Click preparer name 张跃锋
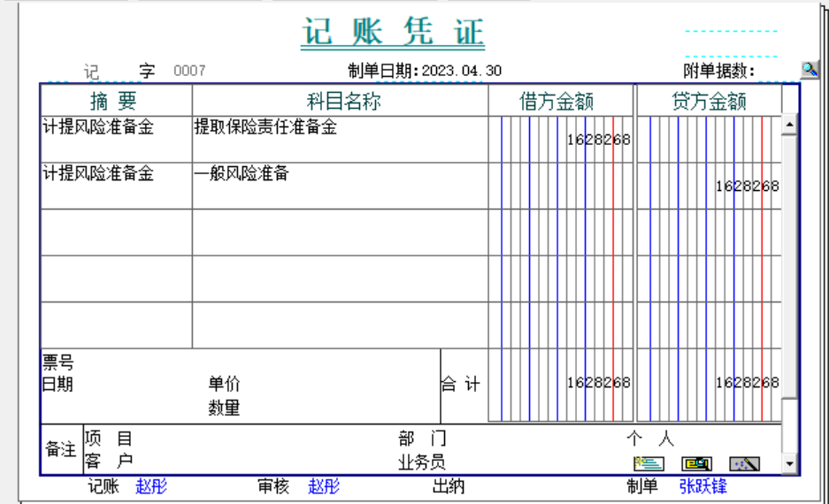Screen dimensions: 829x504 pos(702,486)
